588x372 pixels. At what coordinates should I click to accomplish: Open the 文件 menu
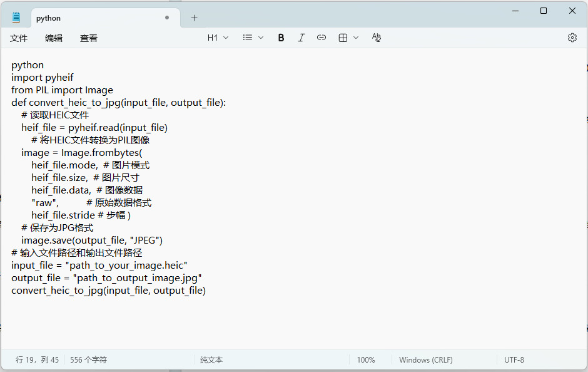click(x=19, y=38)
